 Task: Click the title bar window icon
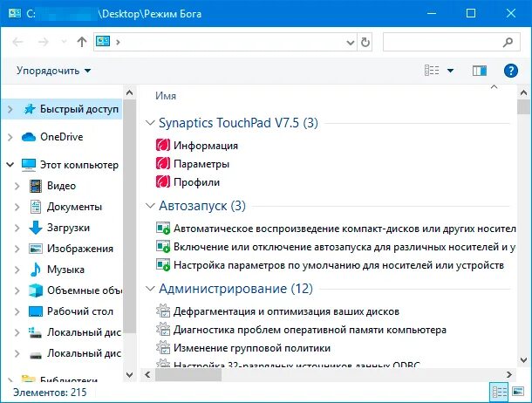(x=15, y=14)
